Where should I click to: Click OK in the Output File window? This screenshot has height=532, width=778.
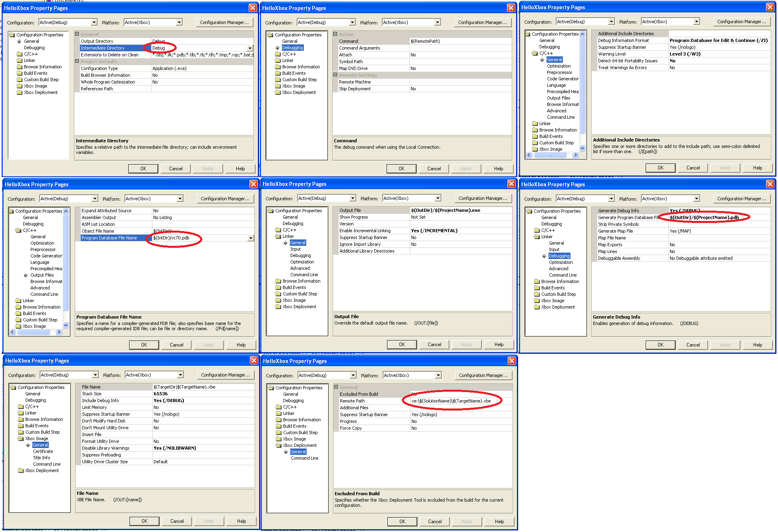pos(402,345)
